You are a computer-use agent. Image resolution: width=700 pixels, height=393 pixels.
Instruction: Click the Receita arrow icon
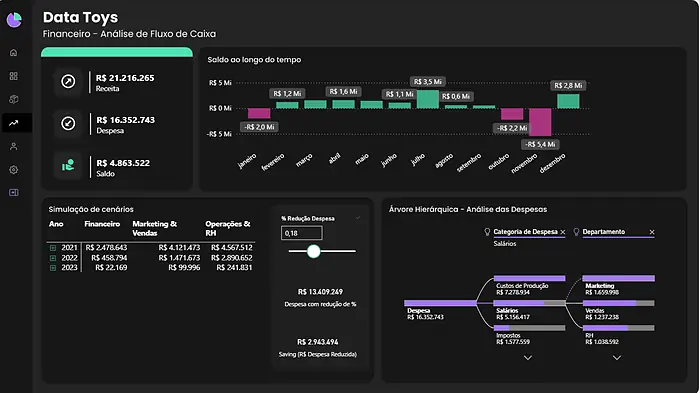(68, 81)
